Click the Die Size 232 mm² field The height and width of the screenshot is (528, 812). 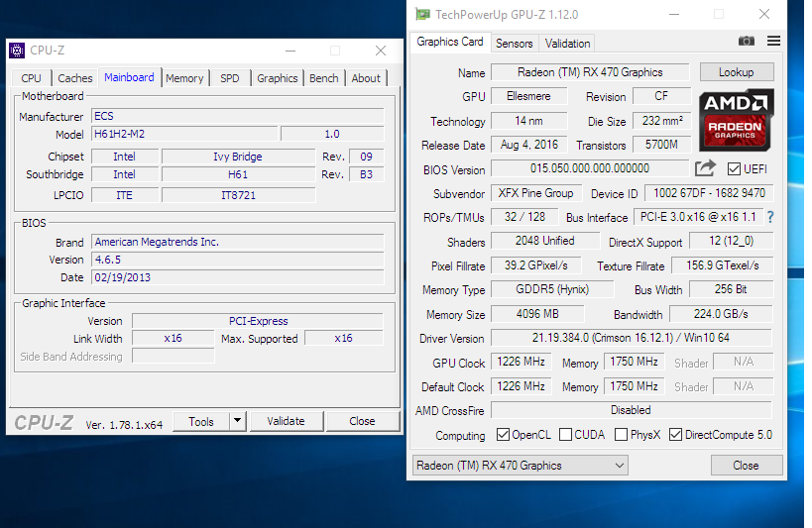click(x=662, y=121)
